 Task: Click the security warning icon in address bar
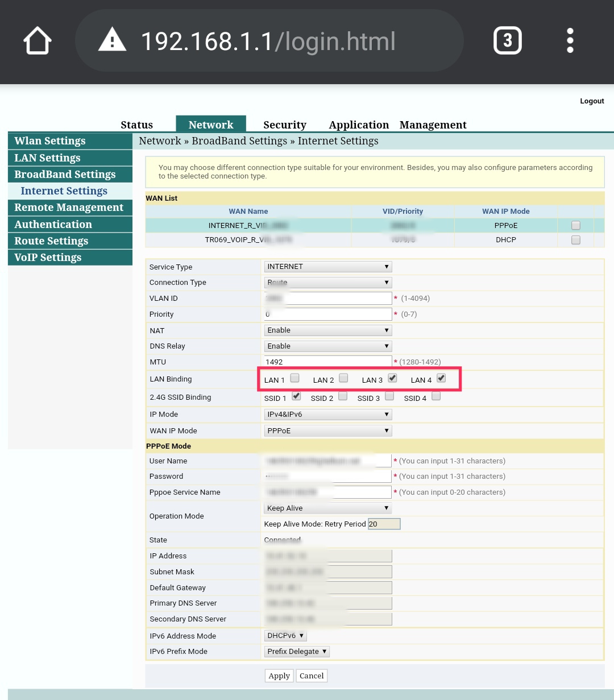(x=111, y=40)
